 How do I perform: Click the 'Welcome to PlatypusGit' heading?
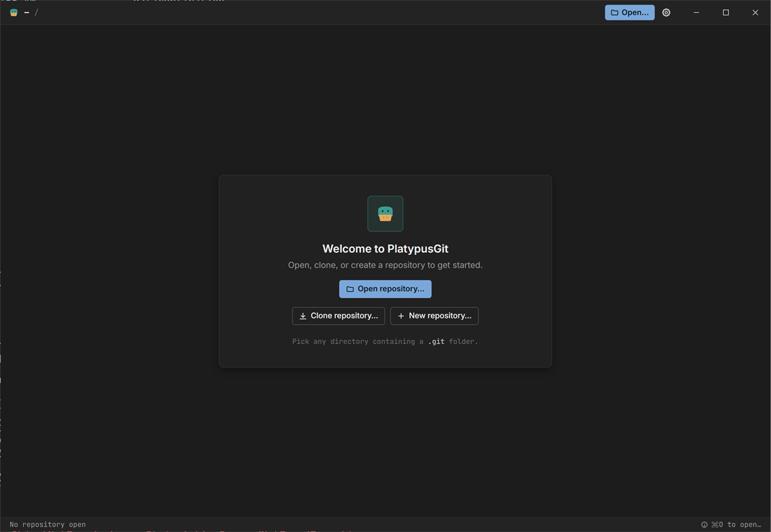385,249
